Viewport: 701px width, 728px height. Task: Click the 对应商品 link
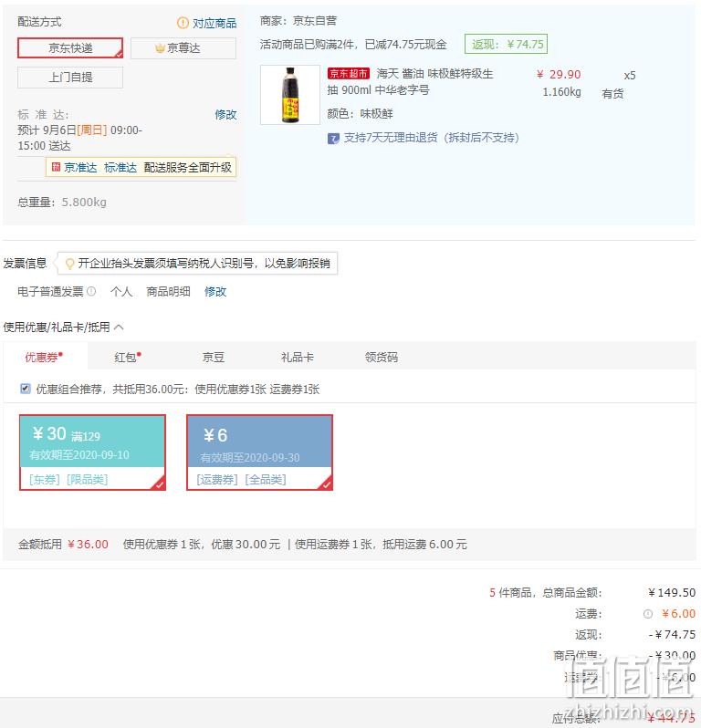pos(214,23)
